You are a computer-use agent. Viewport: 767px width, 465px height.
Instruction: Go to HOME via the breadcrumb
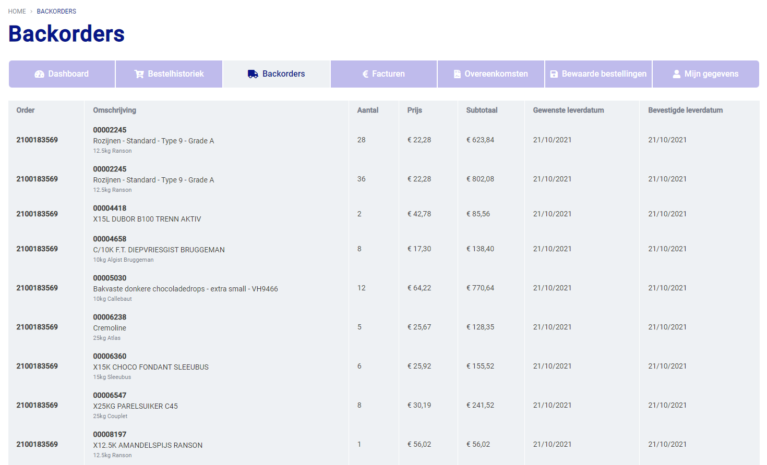point(17,11)
